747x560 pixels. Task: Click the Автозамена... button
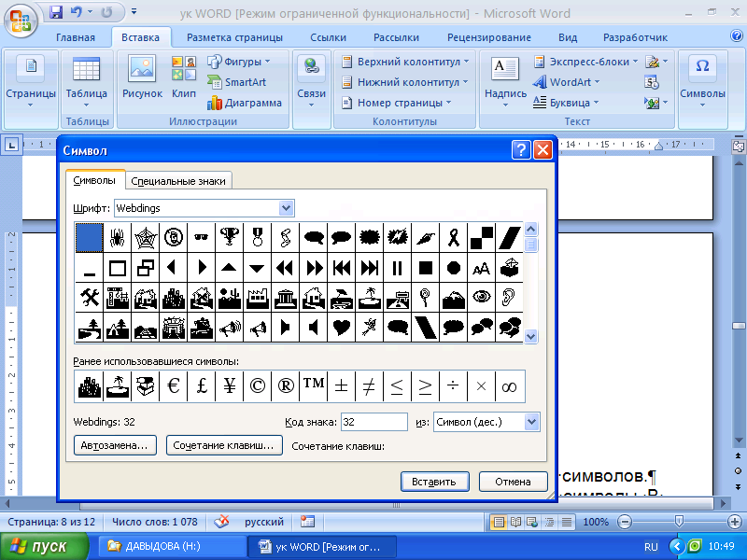[x=115, y=445]
